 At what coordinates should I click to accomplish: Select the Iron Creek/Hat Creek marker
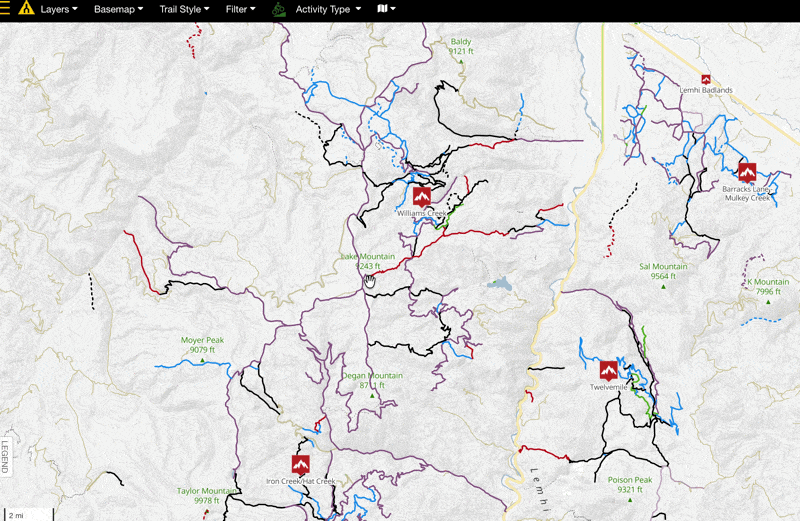[301, 464]
